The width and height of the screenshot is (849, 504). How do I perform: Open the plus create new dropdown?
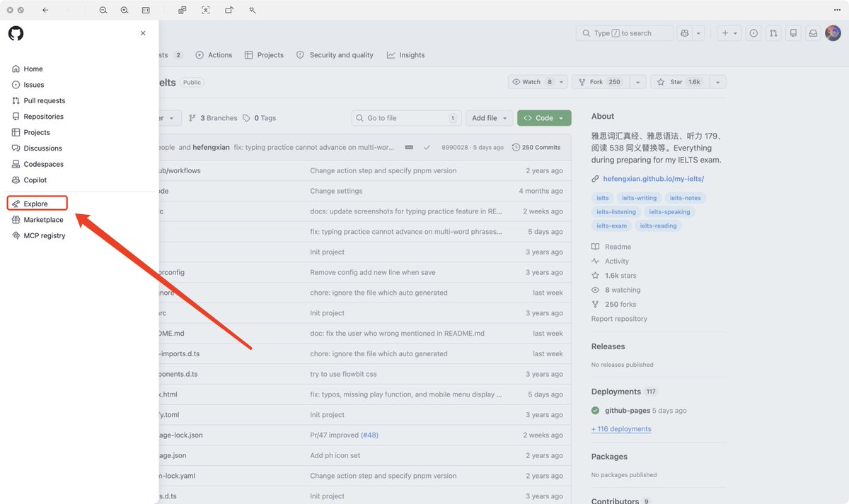(x=729, y=33)
